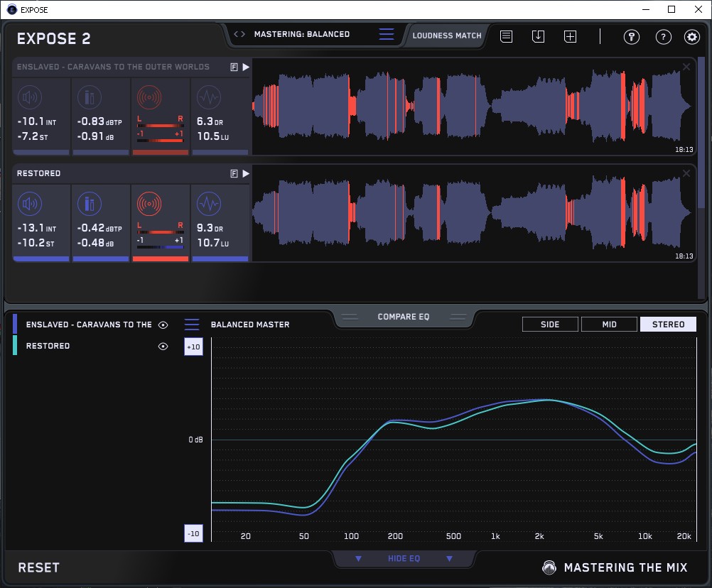Click the teal color swatch beside Restored
This screenshot has width=712, height=588.
[15, 345]
